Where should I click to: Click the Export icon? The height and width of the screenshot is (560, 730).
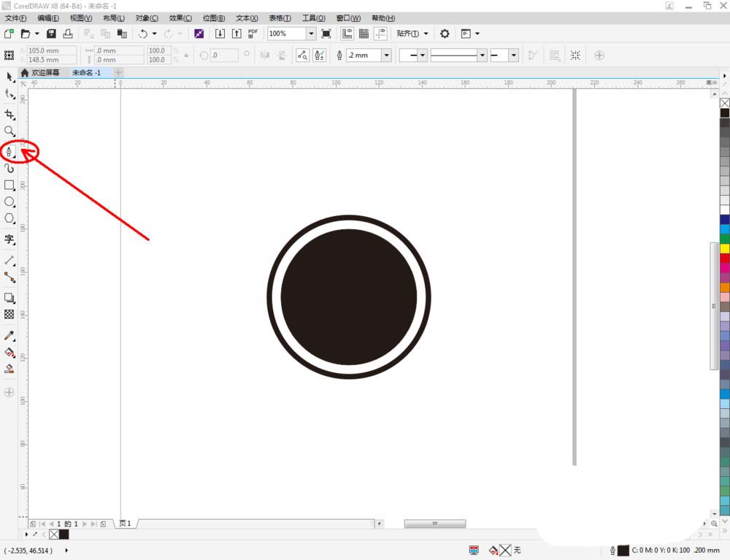point(237,34)
